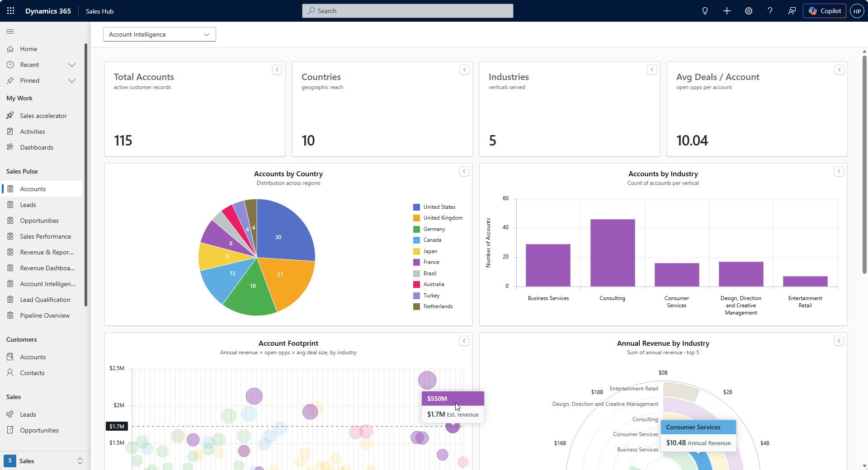Collapse the Industries card
Image resolution: width=868 pixels, height=470 pixels.
[x=652, y=70]
